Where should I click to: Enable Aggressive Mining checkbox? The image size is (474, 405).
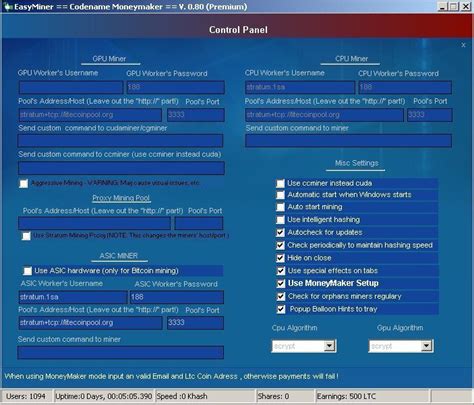24,183
